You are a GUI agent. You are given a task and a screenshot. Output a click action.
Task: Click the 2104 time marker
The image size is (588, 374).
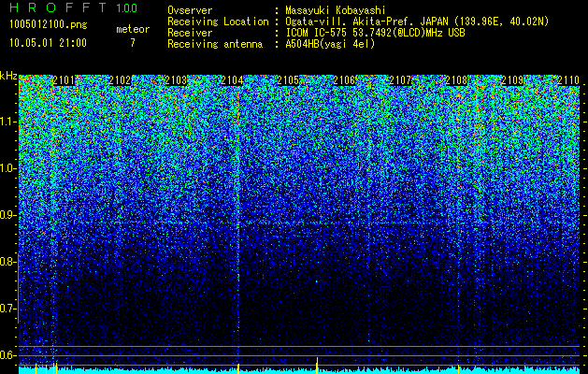pos(232,80)
